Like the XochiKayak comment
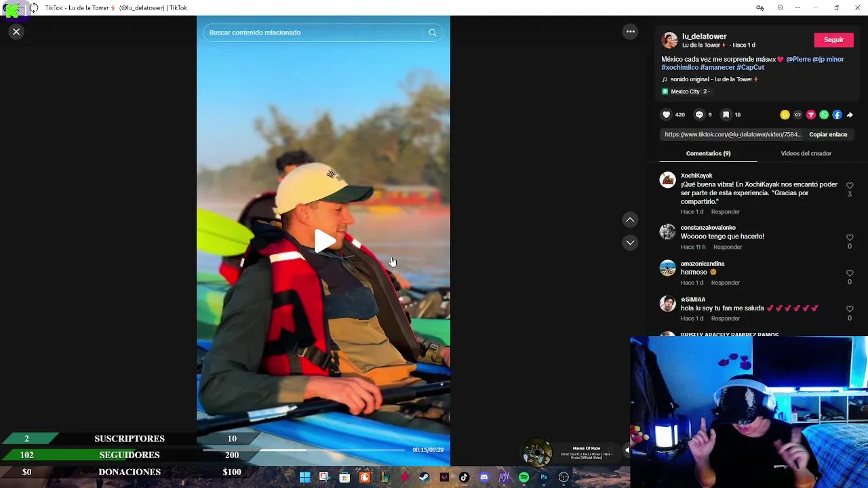 [x=850, y=186]
